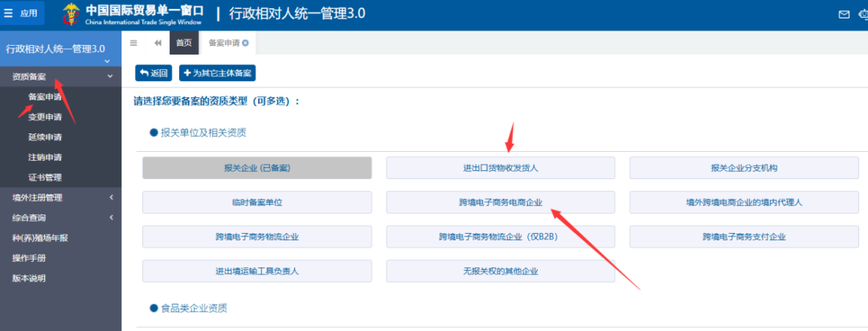Select 无报关权的其他企业 qualification type
868x331 pixels.
pos(501,272)
